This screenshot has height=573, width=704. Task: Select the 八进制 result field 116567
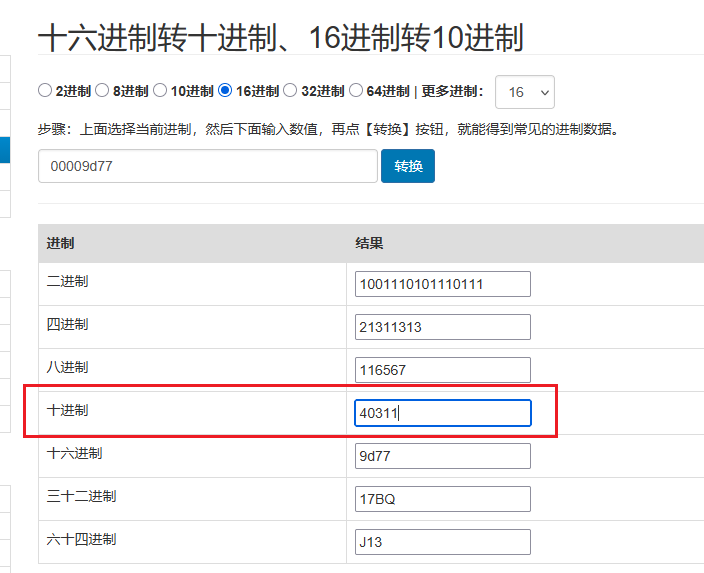[442, 370]
